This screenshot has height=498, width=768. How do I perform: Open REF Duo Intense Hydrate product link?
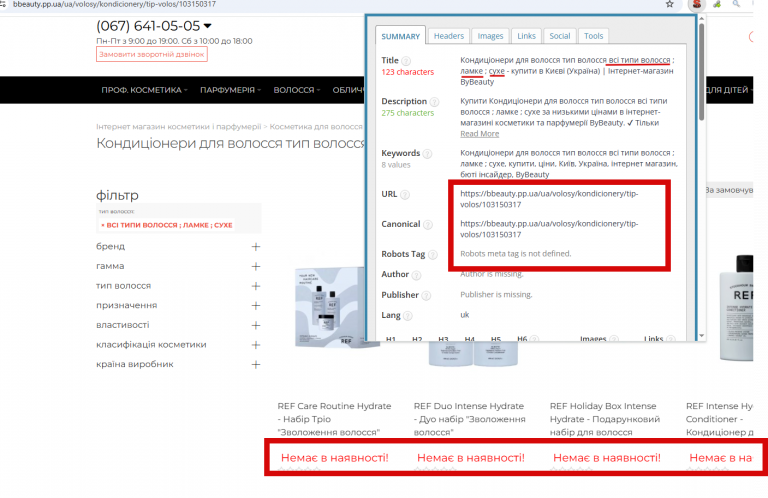pyautogui.click(x=469, y=419)
